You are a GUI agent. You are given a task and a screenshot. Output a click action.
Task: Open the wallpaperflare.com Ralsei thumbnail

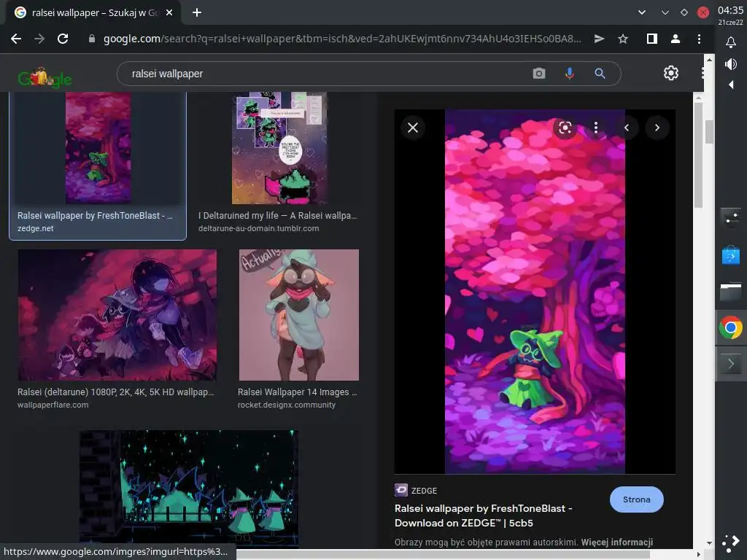point(117,315)
